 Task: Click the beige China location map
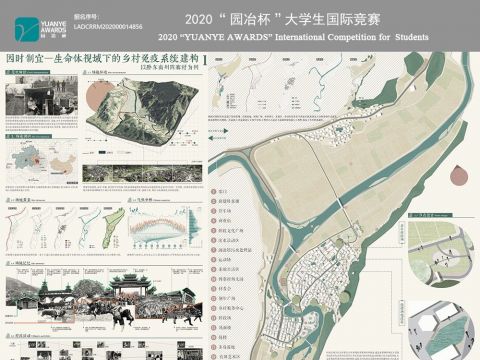click(63, 165)
